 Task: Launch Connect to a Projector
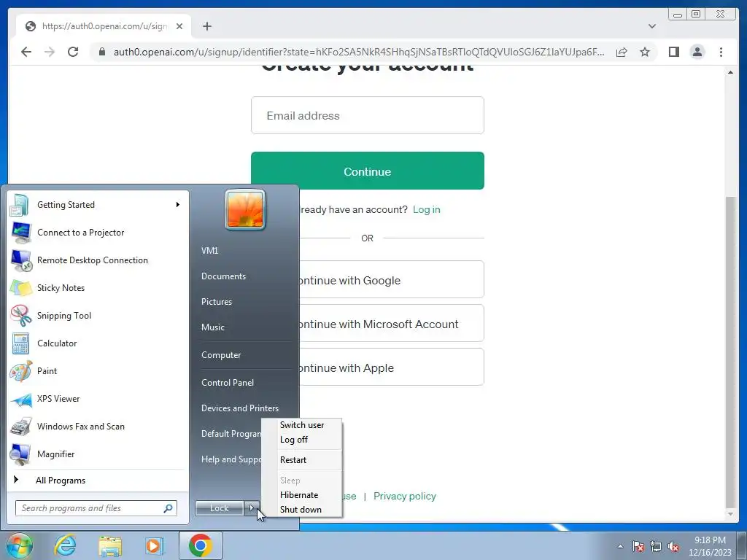click(98, 233)
